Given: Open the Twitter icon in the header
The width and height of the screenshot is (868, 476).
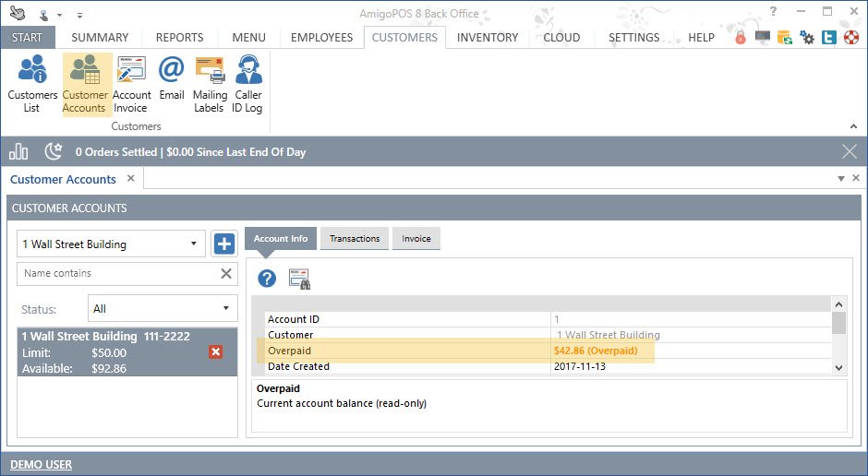Looking at the screenshot, I should click(x=828, y=38).
